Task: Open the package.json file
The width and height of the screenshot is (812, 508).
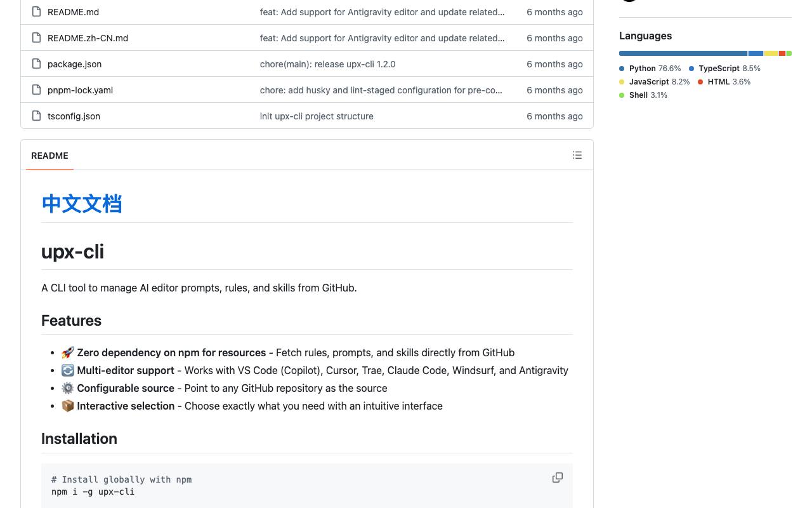Action: pos(74,64)
